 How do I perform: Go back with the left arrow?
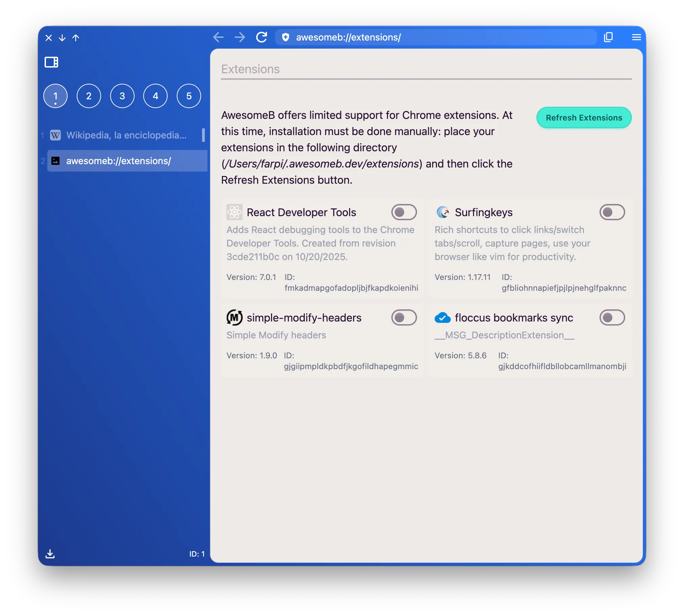click(218, 37)
